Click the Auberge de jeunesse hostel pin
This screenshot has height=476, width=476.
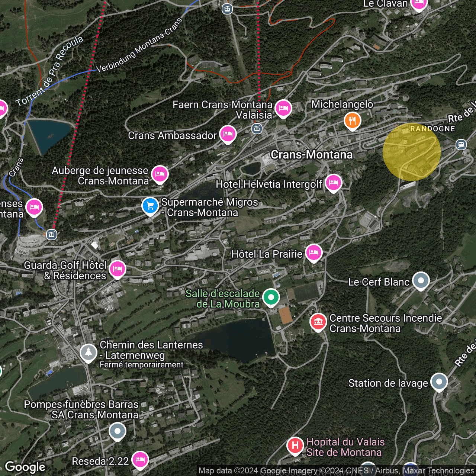pos(160,174)
